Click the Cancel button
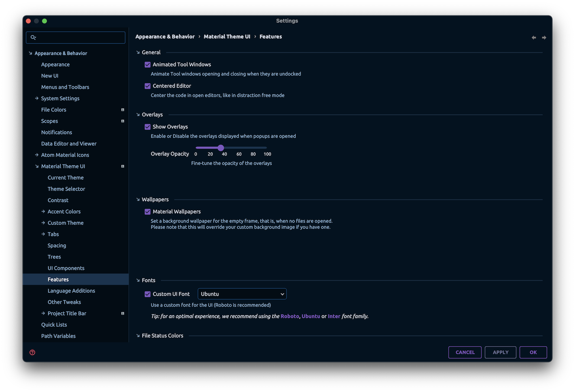Image resolution: width=575 pixels, height=392 pixels. tap(465, 352)
